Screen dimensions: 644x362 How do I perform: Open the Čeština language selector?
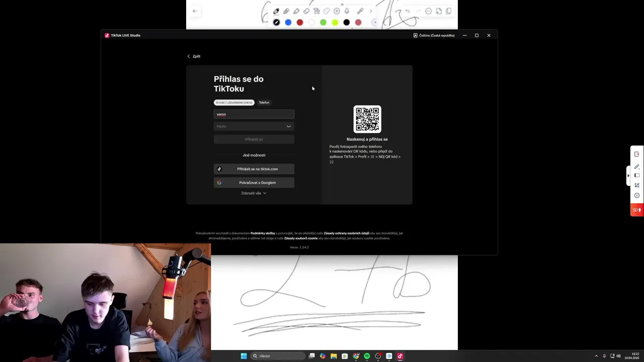pos(434,35)
